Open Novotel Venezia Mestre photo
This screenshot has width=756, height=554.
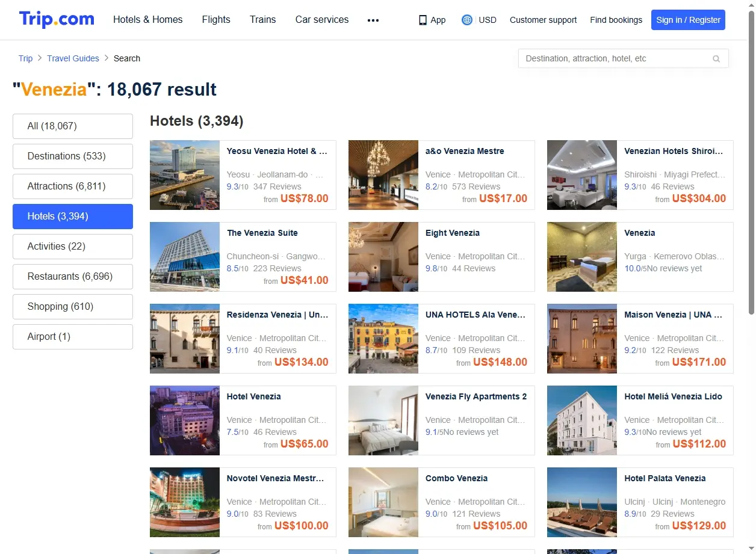tap(185, 502)
